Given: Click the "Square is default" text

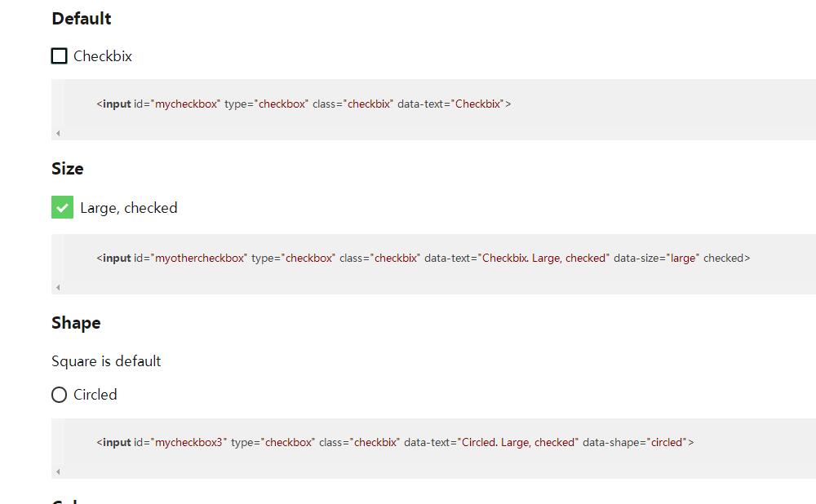Looking at the screenshot, I should [x=106, y=361].
